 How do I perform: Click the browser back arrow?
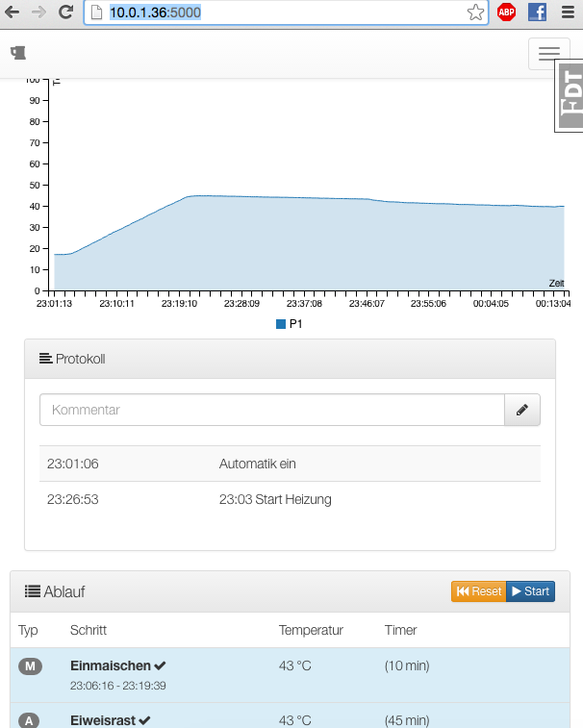[x=13, y=13]
